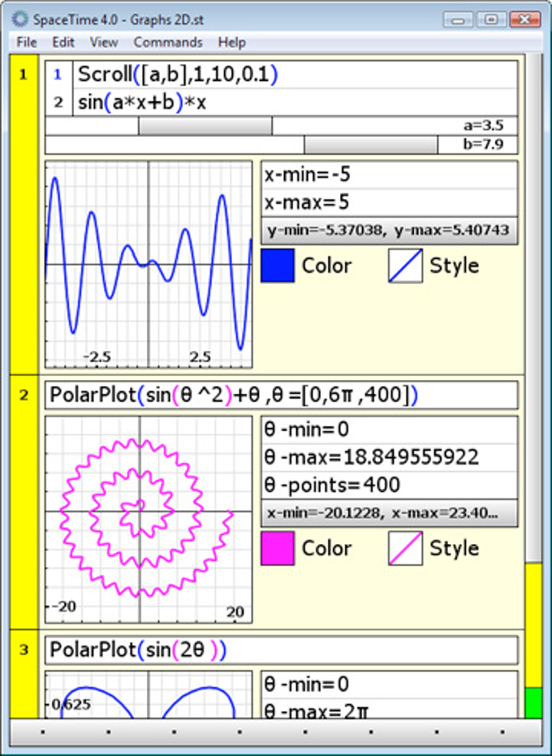Click the Color label in cell 1

[x=326, y=266]
